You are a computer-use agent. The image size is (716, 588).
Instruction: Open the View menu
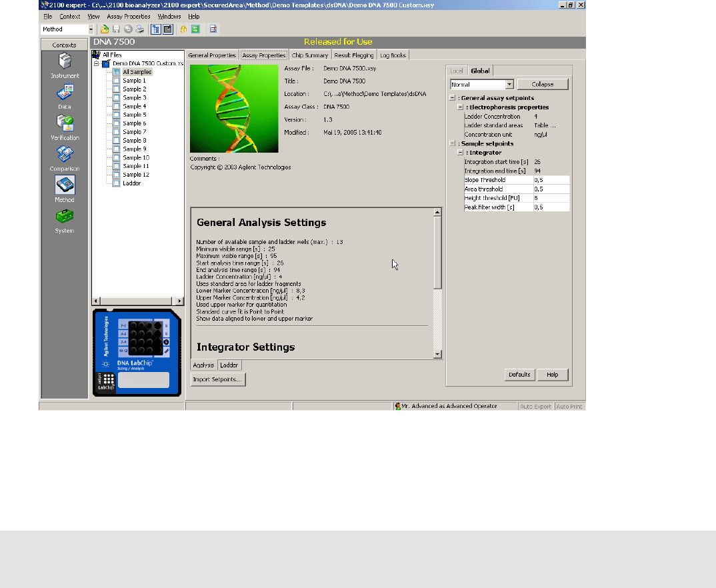tap(93, 17)
